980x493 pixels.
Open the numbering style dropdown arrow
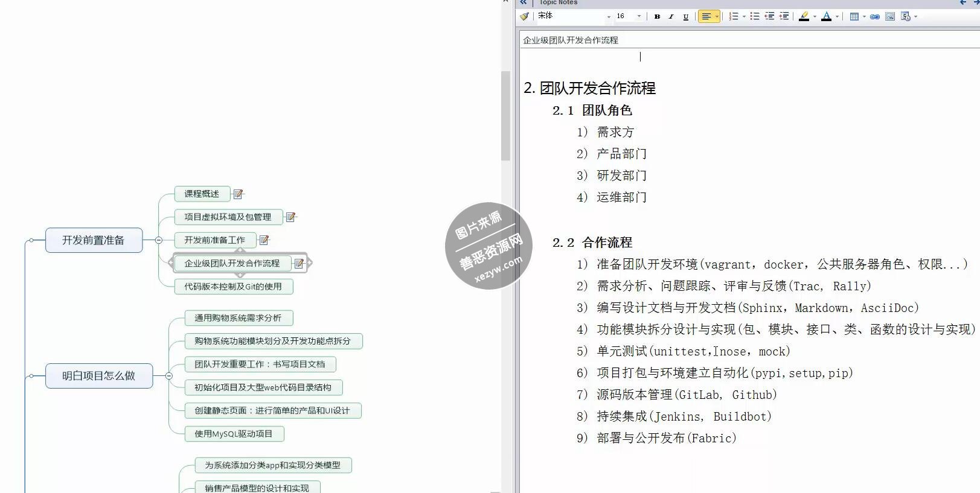[744, 17]
